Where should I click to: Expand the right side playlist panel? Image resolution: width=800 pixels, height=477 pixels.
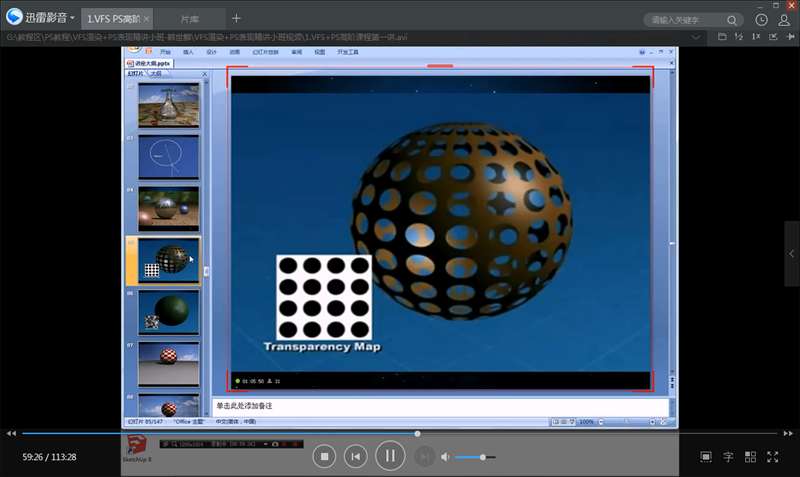pos(792,254)
